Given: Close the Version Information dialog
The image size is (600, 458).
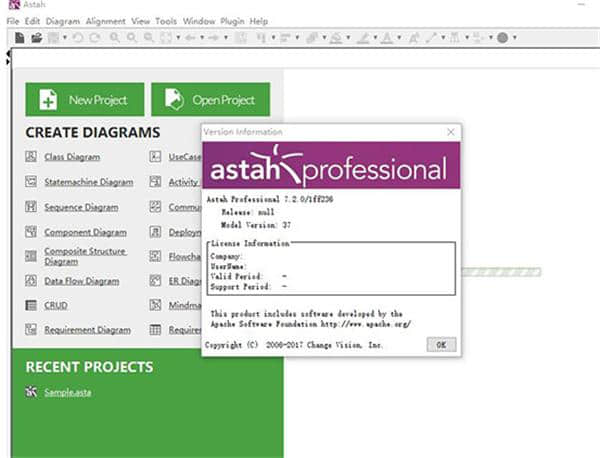Looking at the screenshot, I should 452,131.
